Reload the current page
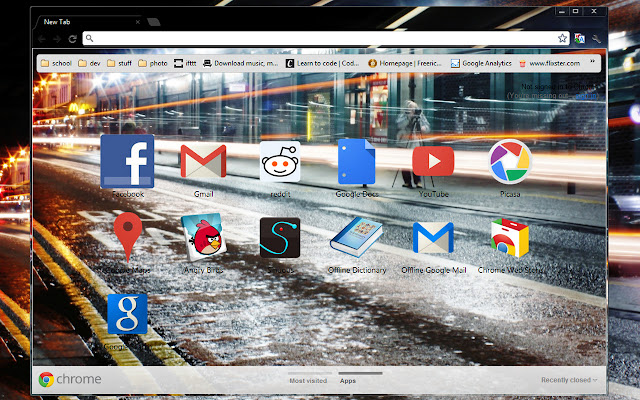This screenshot has width=640, height=400. 73,39
